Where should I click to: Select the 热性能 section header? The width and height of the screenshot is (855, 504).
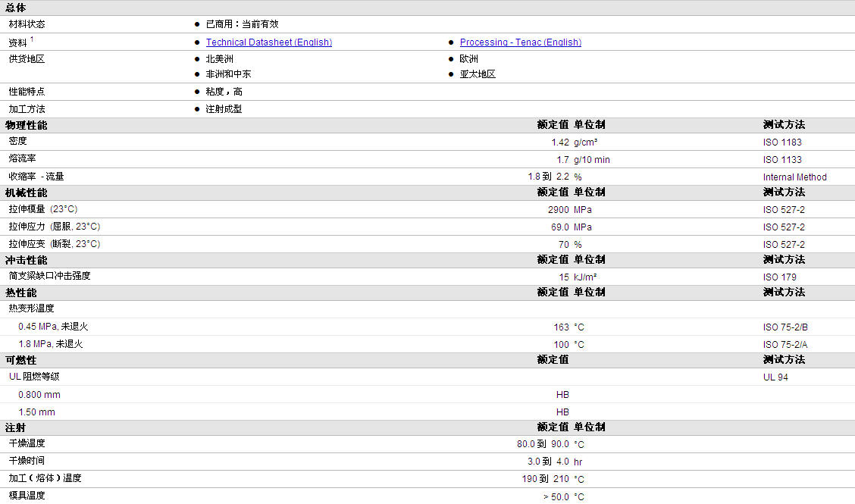pyautogui.click(x=20, y=293)
